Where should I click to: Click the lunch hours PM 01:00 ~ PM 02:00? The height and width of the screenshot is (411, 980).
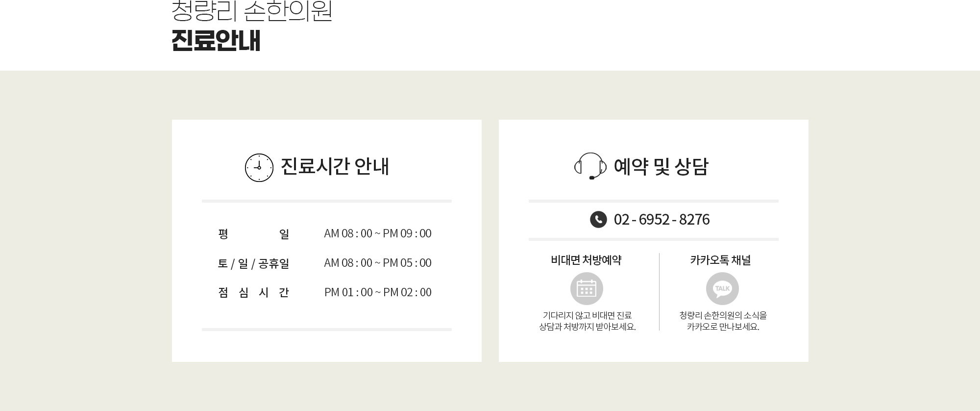pyautogui.click(x=378, y=292)
